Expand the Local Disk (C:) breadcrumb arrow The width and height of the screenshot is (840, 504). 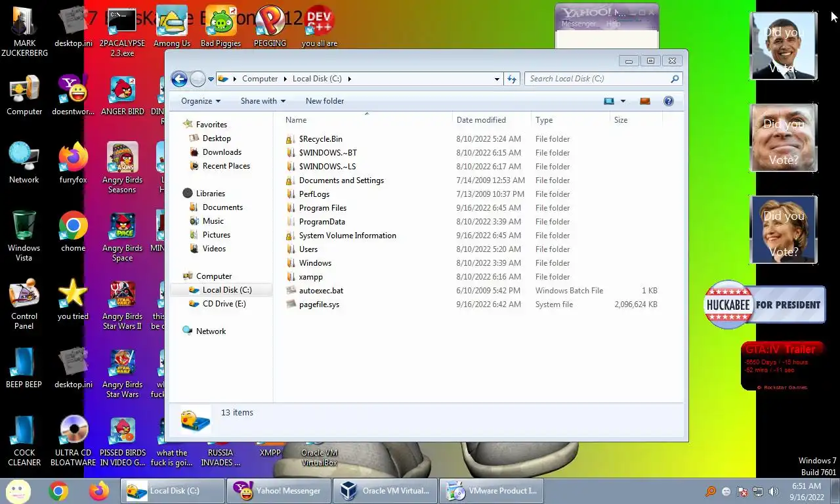pyautogui.click(x=349, y=79)
